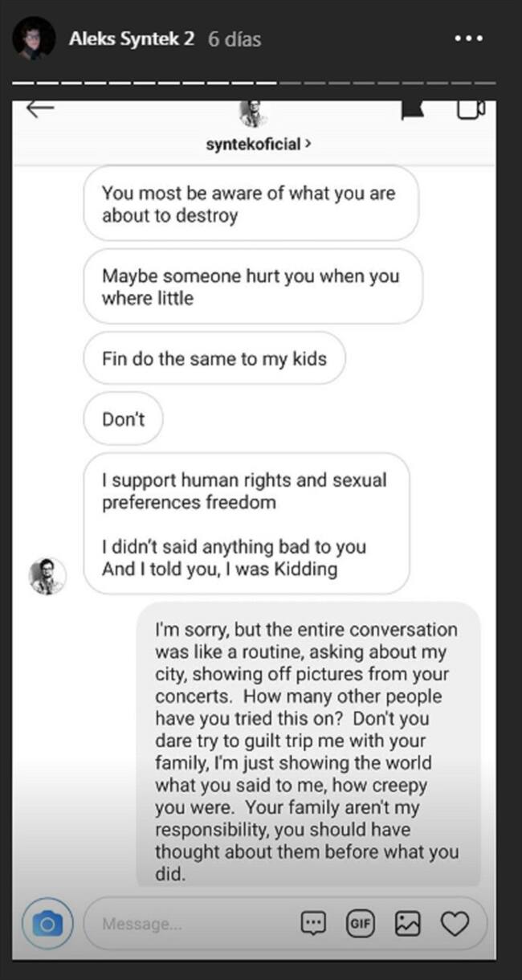Click the Aleks Syntek 2 story name
522x980 pixels.
(132, 39)
